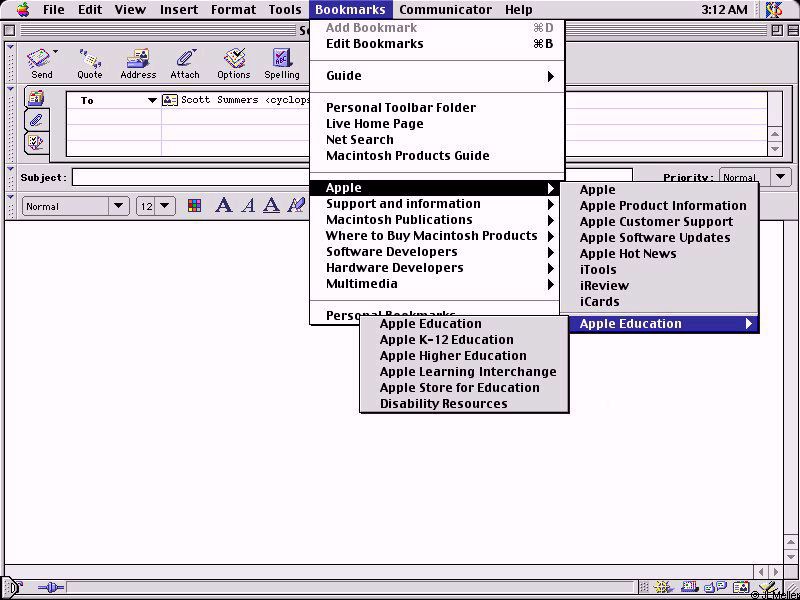Click the Quote toolbar icon
The image size is (800, 600).
[x=89, y=59]
